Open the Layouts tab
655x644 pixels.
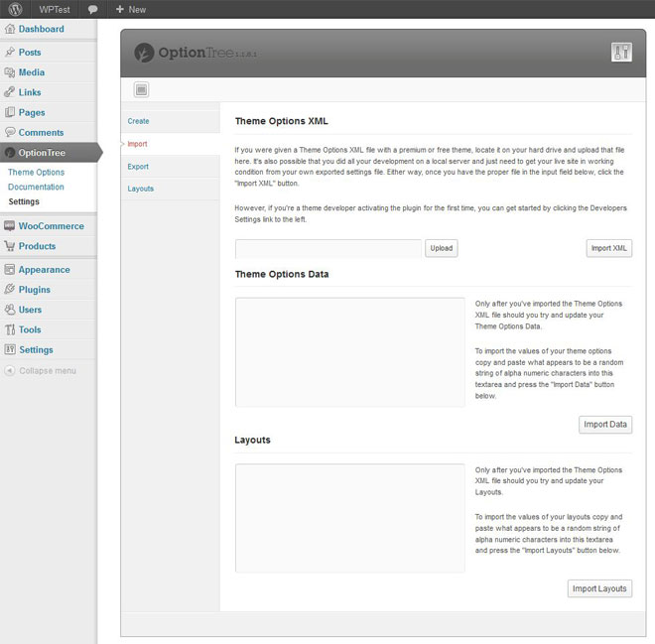[140, 189]
